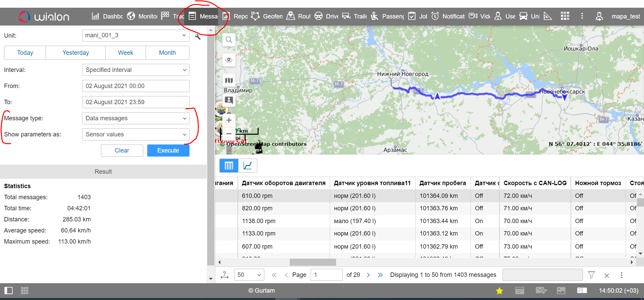Click the Execute button
Screen dimensions: 644x300
168,151
